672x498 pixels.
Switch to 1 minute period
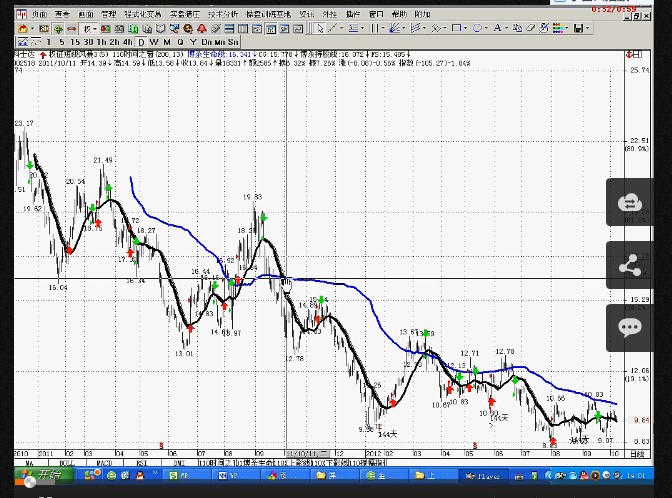tap(49, 42)
